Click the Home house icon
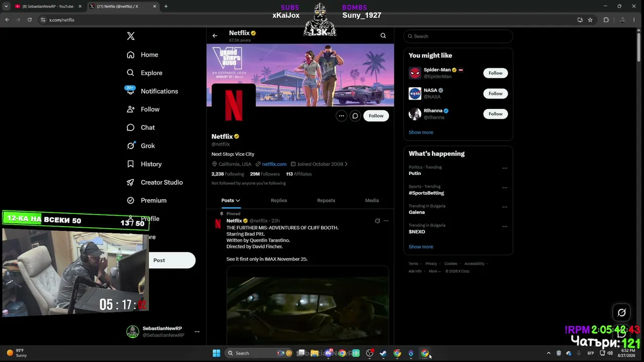 pos(131,55)
